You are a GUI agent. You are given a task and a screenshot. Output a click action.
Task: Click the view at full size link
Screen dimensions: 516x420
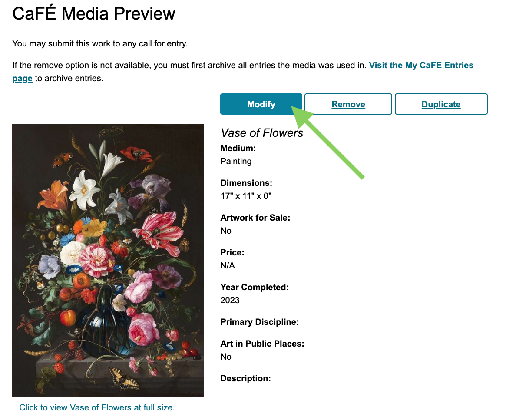(97, 407)
